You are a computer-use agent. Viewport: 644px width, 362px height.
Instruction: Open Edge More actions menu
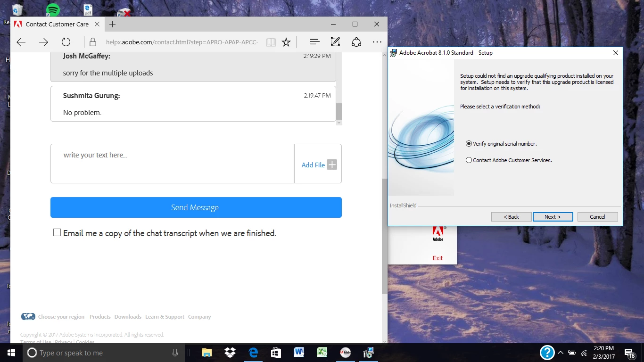377,42
